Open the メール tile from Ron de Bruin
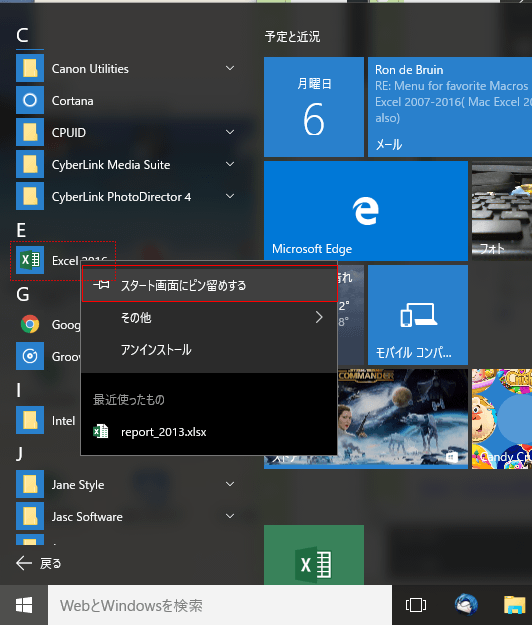The image size is (532, 625). (450, 107)
